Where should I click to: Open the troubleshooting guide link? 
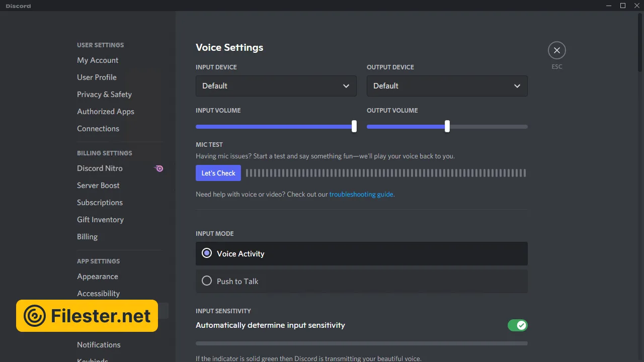[x=361, y=194]
